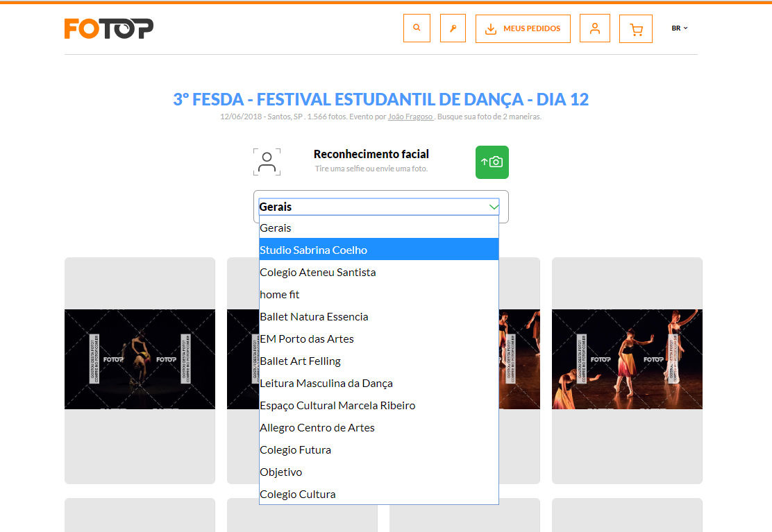Image resolution: width=772 pixels, height=532 pixels.
Task: Click the FOTOP logo
Action: point(109,28)
